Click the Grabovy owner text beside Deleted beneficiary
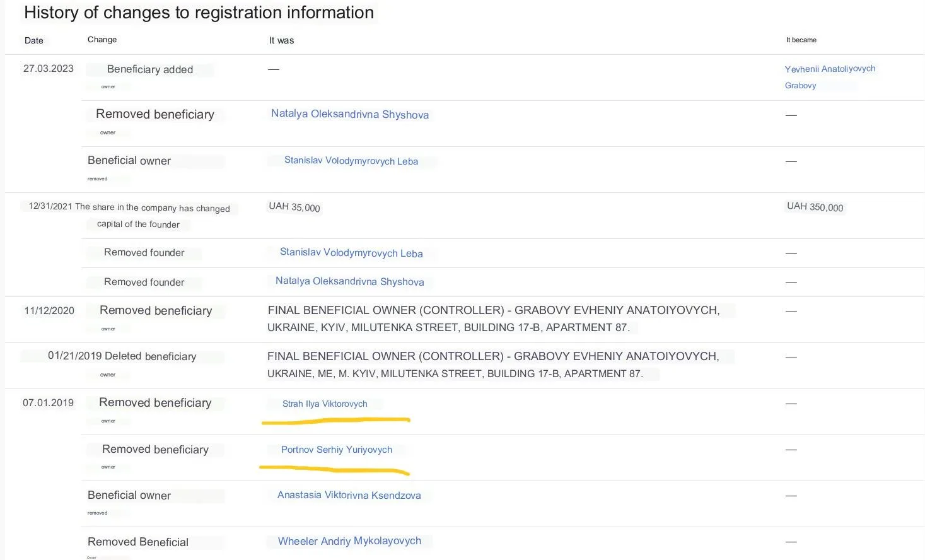 (493, 365)
